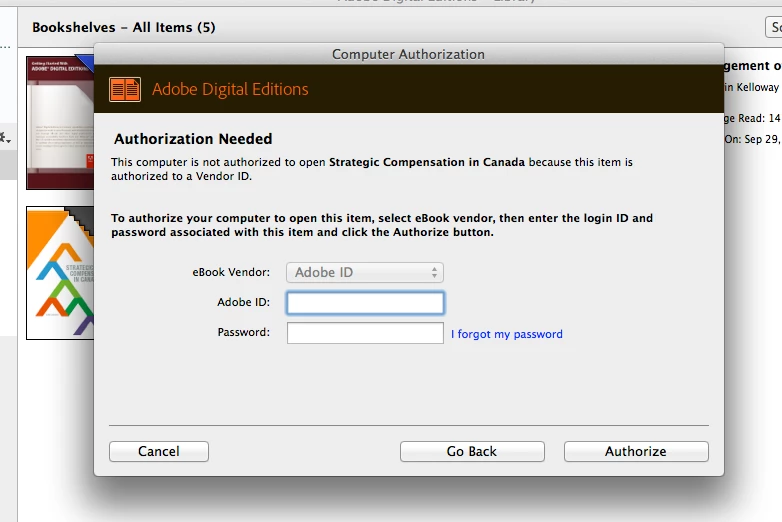
Task: Select the Strategic Compensation in Canada cover
Action: pyautogui.click(x=60, y=273)
